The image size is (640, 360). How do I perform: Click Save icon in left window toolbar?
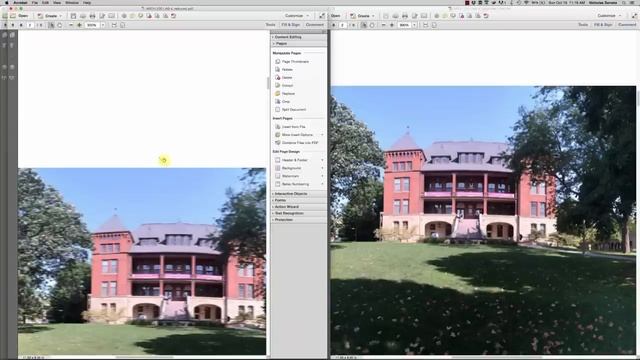[73, 16]
